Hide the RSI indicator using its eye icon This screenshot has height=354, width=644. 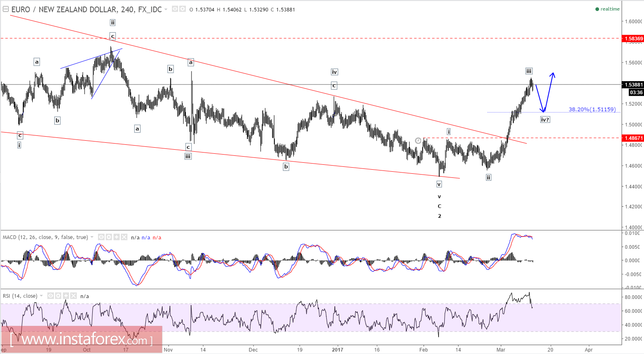(x=51, y=296)
